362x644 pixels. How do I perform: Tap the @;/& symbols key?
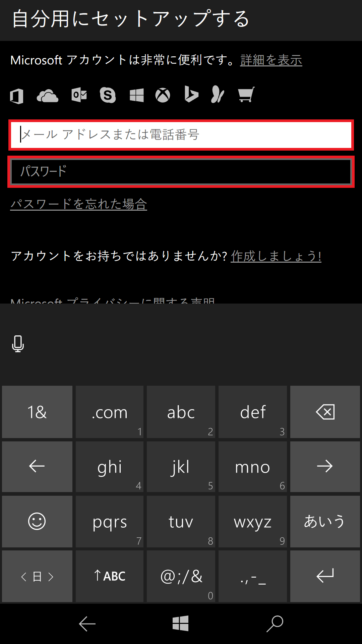point(181,576)
